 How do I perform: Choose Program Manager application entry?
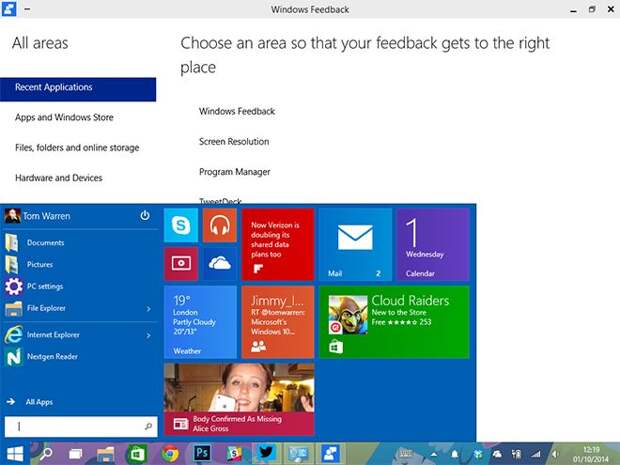234,172
